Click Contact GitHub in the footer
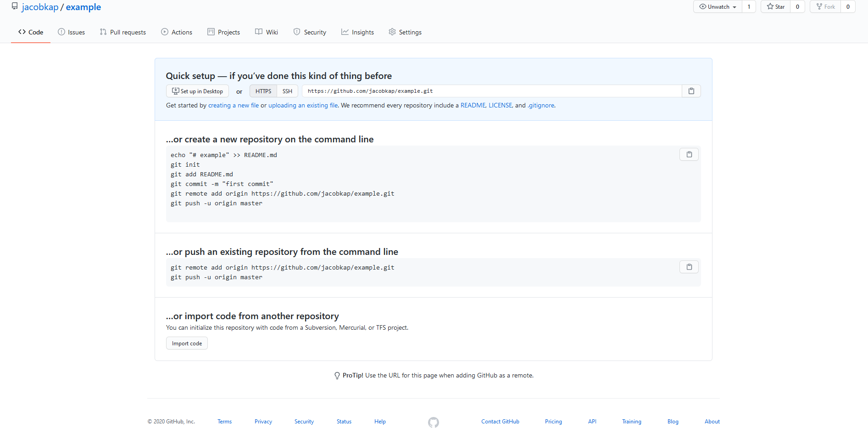 point(500,422)
